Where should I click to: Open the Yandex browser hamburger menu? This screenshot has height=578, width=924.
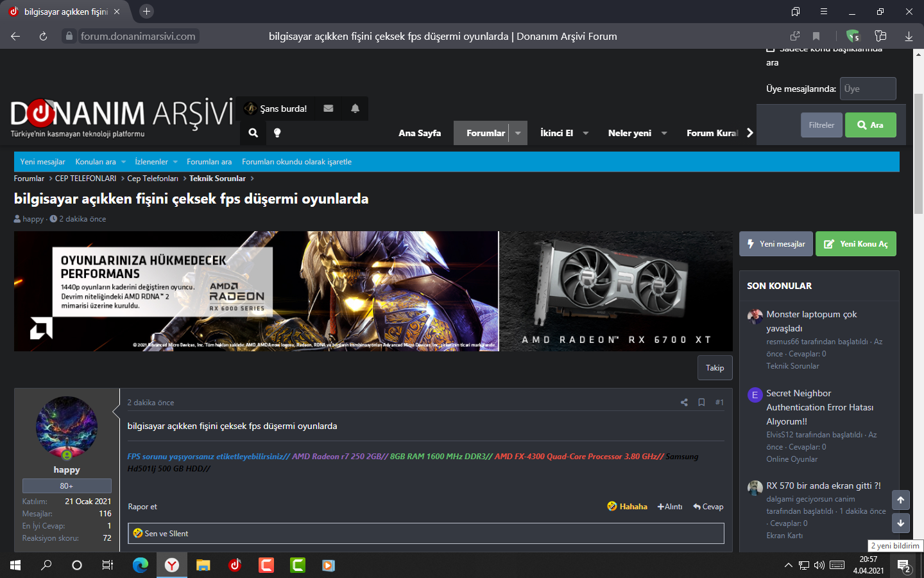pyautogui.click(x=823, y=12)
